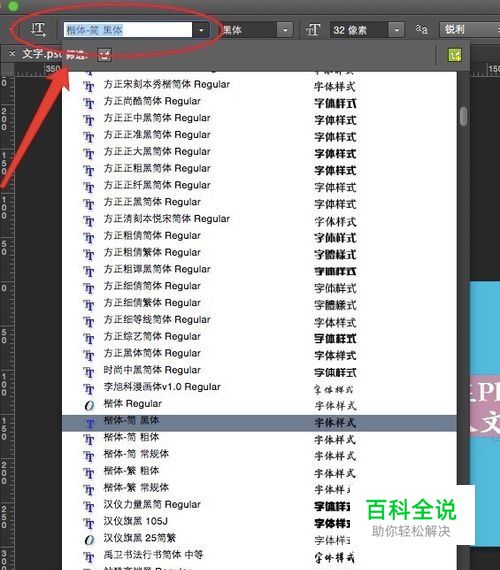Select font 方正正纤黑简体 Regular
500x570 pixels.
pos(259,185)
